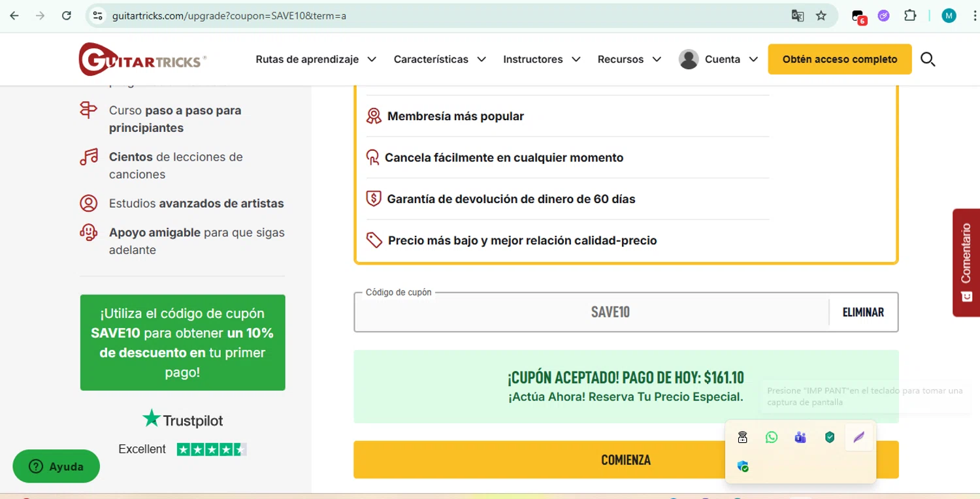The width and height of the screenshot is (980, 499).
Task: Expand the Características menu
Action: pos(440,59)
